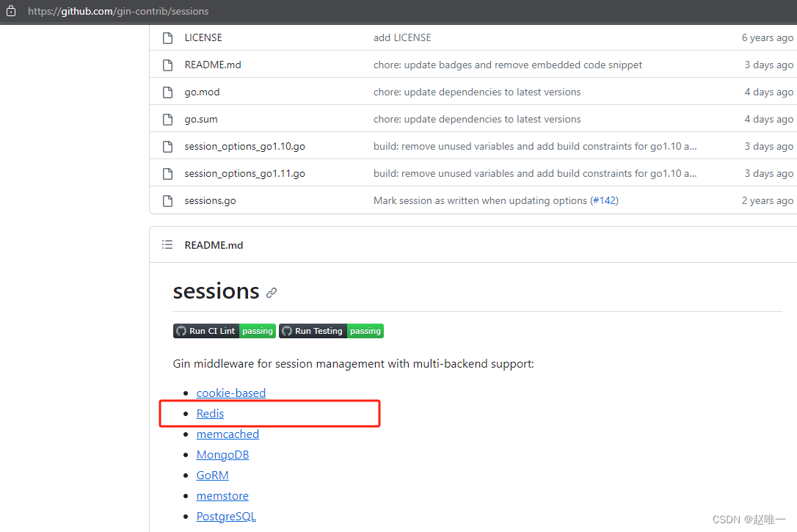Open the Redis link highlighted in red
This screenshot has height=532, width=797.
pos(210,413)
